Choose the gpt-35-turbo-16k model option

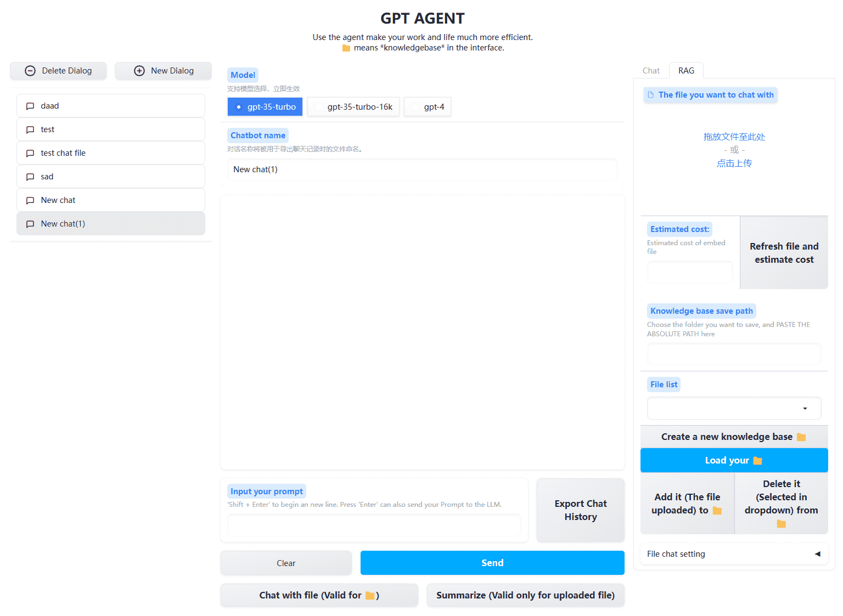319,107
